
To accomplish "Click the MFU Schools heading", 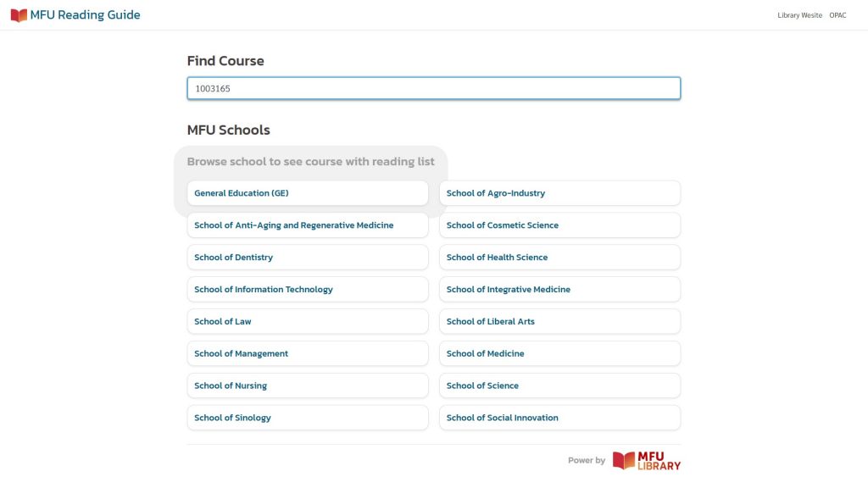I will (x=229, y=130).
